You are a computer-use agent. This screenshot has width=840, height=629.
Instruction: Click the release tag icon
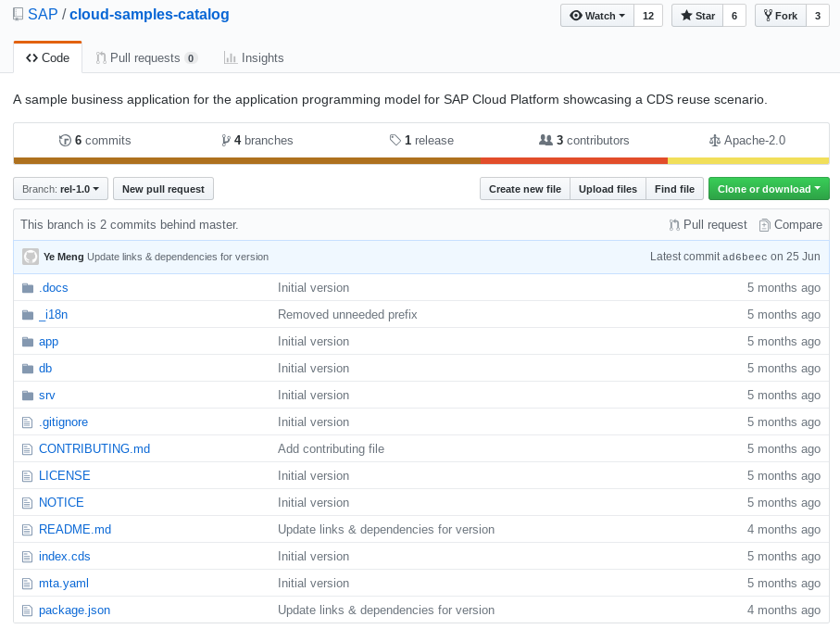click(x=395, y=141)
